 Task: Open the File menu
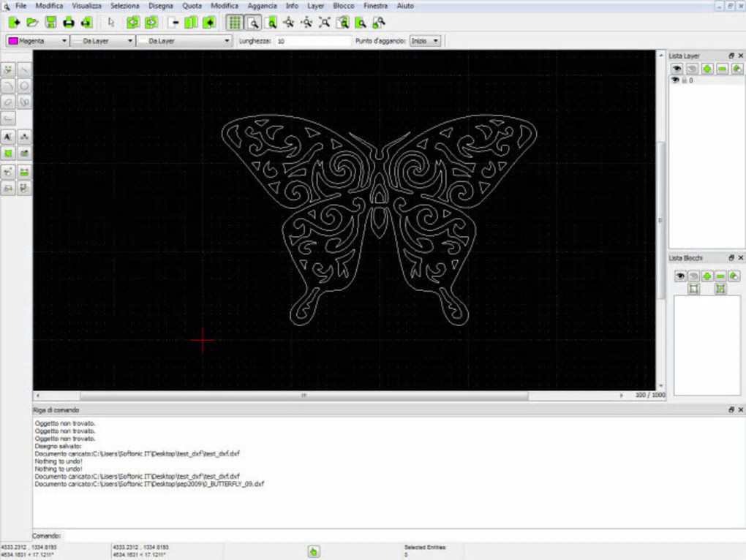[21, 6]
